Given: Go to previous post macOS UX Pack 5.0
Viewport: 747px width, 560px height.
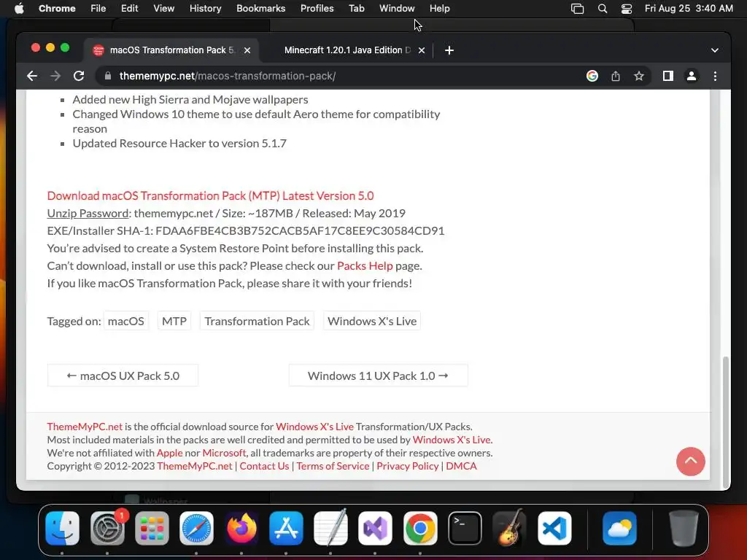Looking at the screenshot, I should point(123,376).
